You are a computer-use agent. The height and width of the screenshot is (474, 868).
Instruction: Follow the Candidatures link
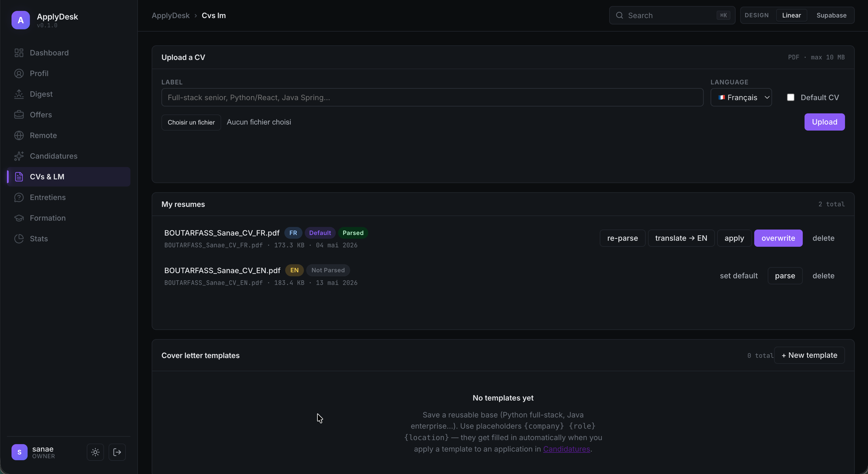click(566, 449)
